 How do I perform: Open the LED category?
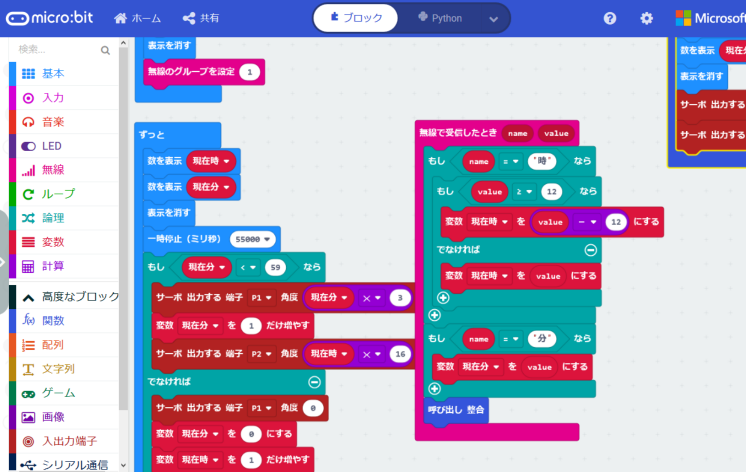(52, 146)
